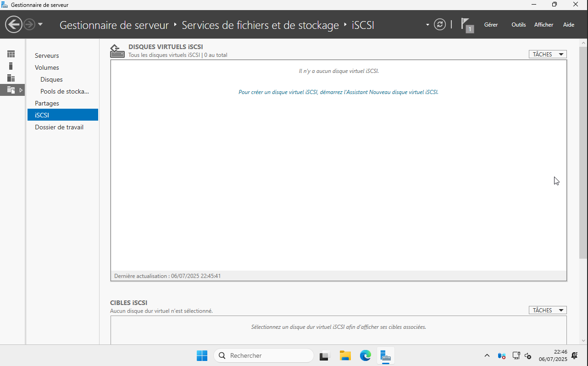Screen dimensions: 588x366
Task: Click inside the Rechercher taskbar search field
Action: tap(264, 355)
